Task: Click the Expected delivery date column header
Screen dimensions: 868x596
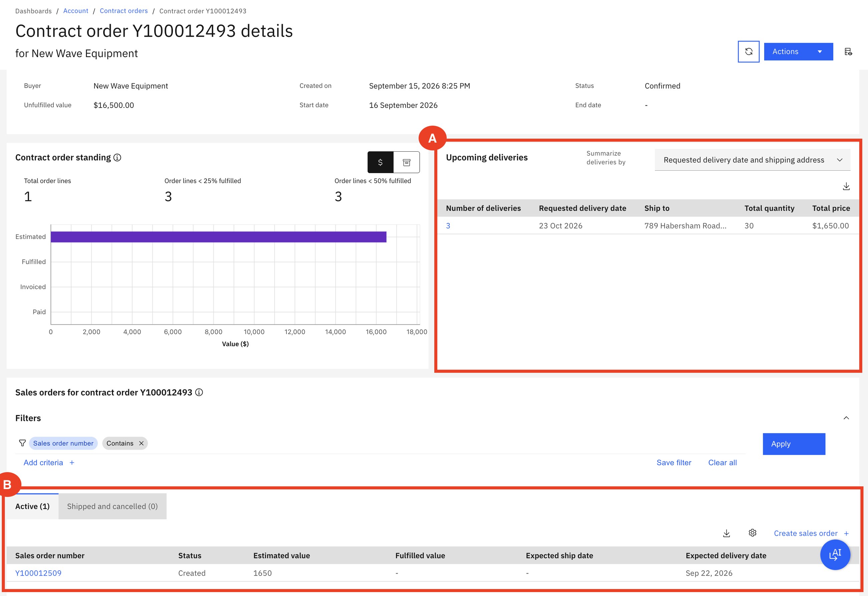Action: click(x=726, y=556)
